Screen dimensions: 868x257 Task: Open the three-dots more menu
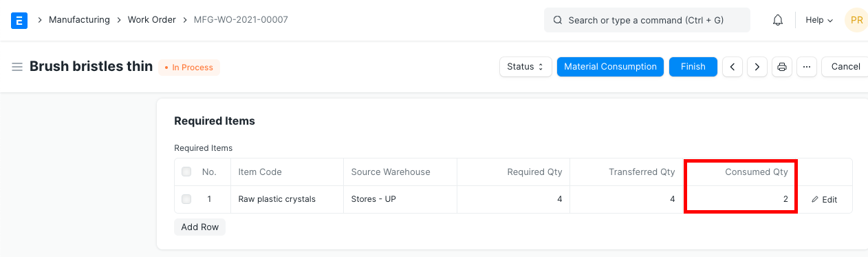click(x=807, y=67)
